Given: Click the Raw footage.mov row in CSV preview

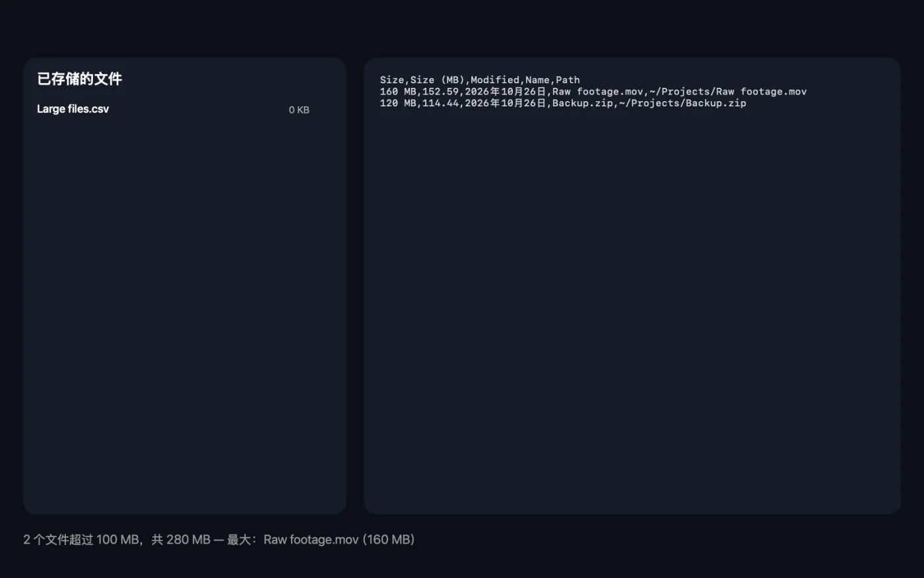Looking at the screenshot, I should pos(593,92).
